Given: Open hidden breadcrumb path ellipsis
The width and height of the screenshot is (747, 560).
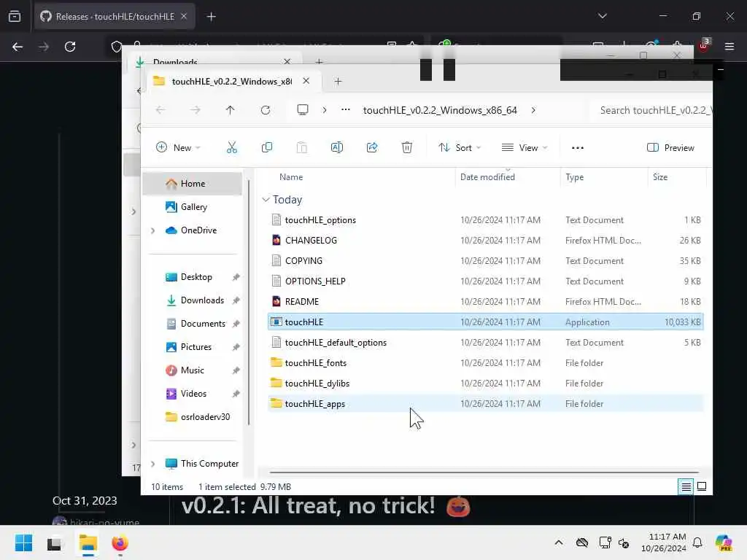Looking at the screenshot, I should tap(345, 110).
